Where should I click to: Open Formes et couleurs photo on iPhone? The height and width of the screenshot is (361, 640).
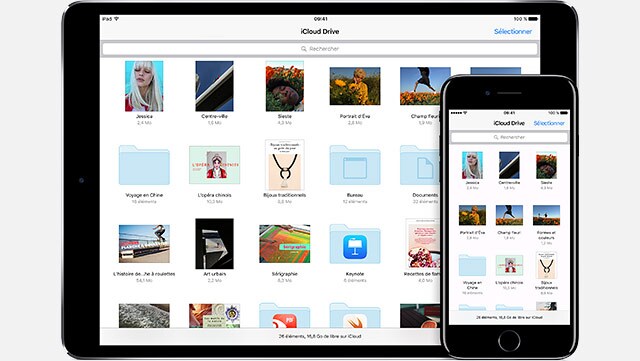click(x=546, y=215)
